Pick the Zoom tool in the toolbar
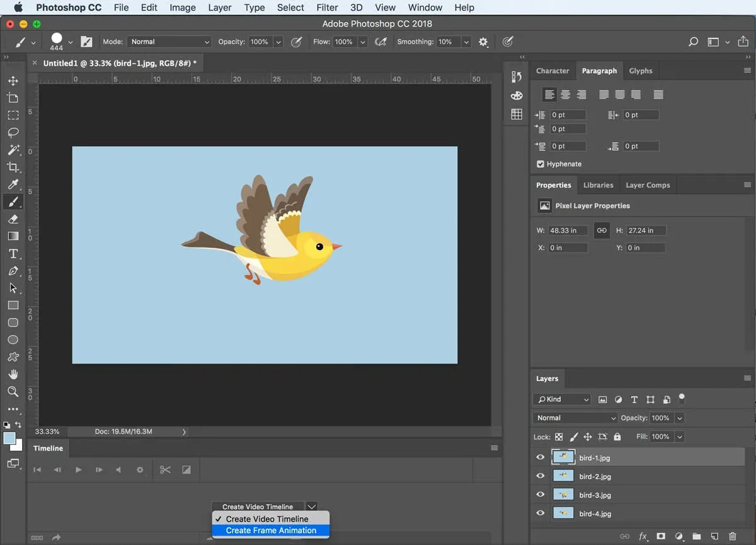The width and height of the screenshot is (756, 545). pyautogui.click(x=13, y=391)
